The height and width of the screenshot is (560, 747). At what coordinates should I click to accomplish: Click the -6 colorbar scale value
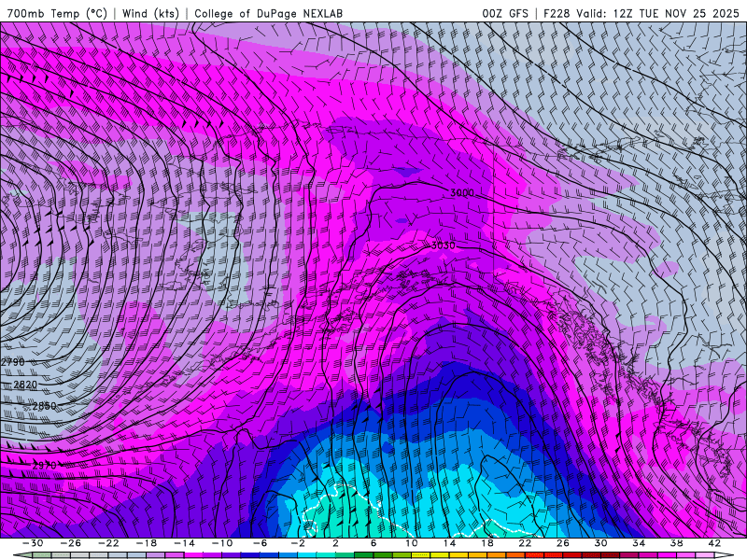click(x=261, y=543)
